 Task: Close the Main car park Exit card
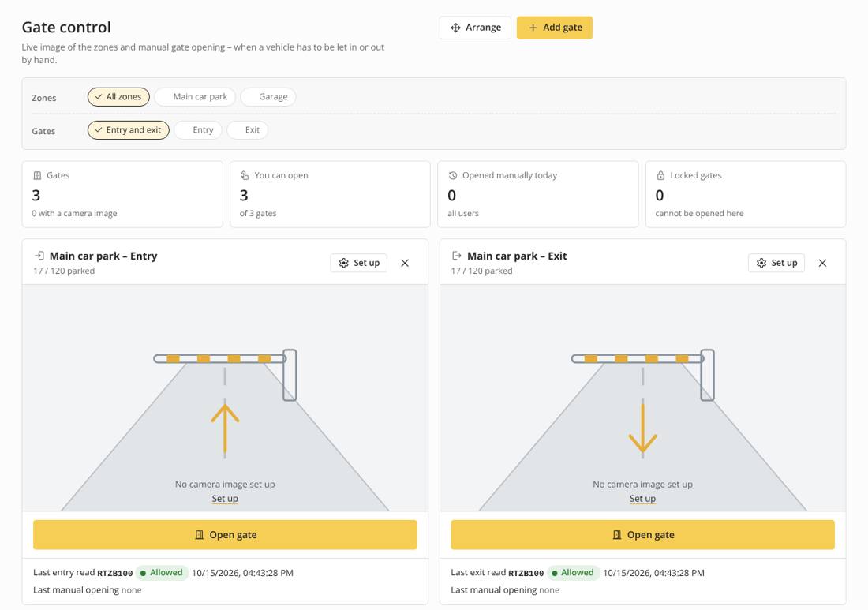tap(822, 263)
